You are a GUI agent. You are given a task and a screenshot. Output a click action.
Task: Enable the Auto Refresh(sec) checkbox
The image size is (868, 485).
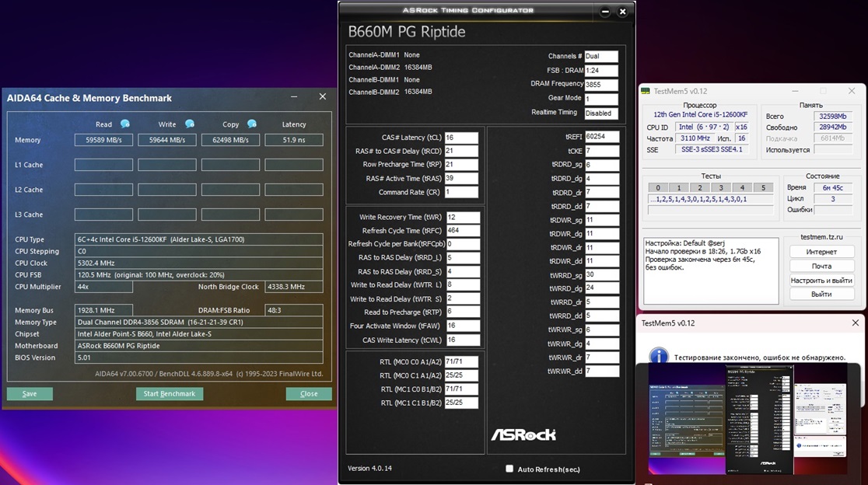click(509, 469)
